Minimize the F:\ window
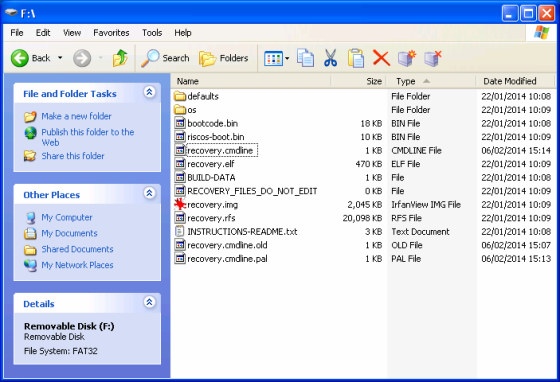Image resolution: width=560 pixels, height=382 pixels. 510,14
